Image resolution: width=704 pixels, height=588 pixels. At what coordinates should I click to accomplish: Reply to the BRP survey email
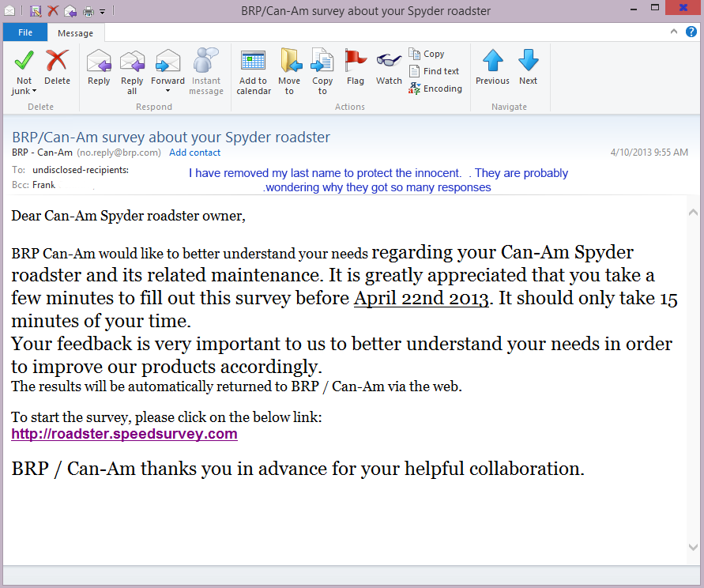pyautogui.click(x=99, y=67)
